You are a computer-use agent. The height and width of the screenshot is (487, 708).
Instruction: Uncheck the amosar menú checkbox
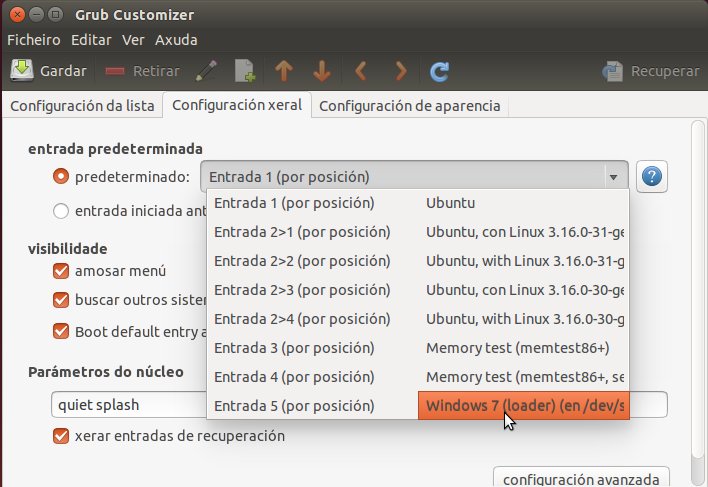[x=61, y=271]
